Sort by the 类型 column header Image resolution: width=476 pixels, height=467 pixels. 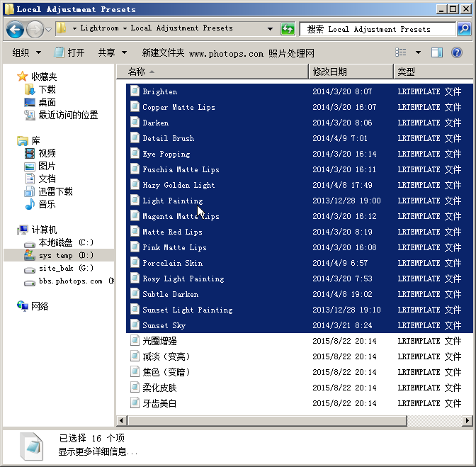pos(433,72)
